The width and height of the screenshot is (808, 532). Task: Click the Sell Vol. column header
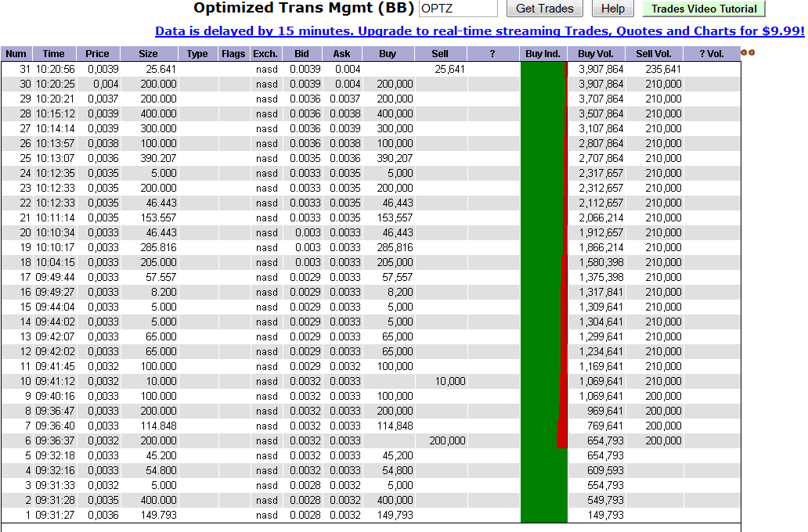654,54
